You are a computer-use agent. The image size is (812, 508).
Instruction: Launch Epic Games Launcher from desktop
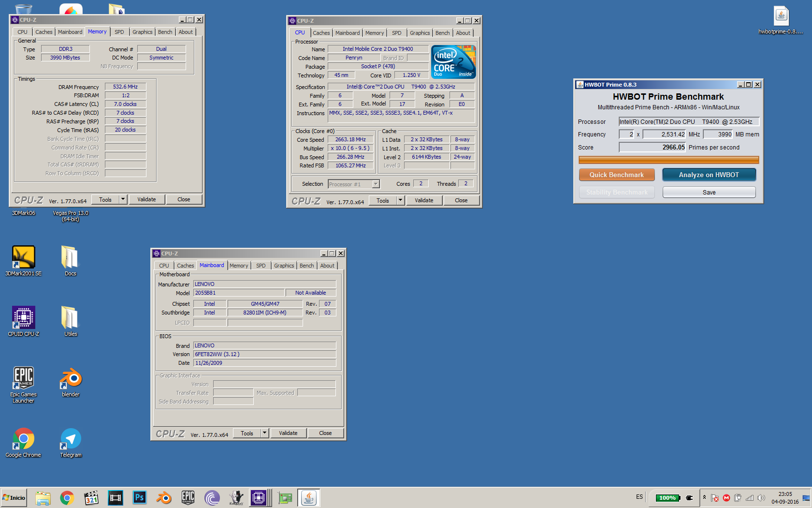23,385
